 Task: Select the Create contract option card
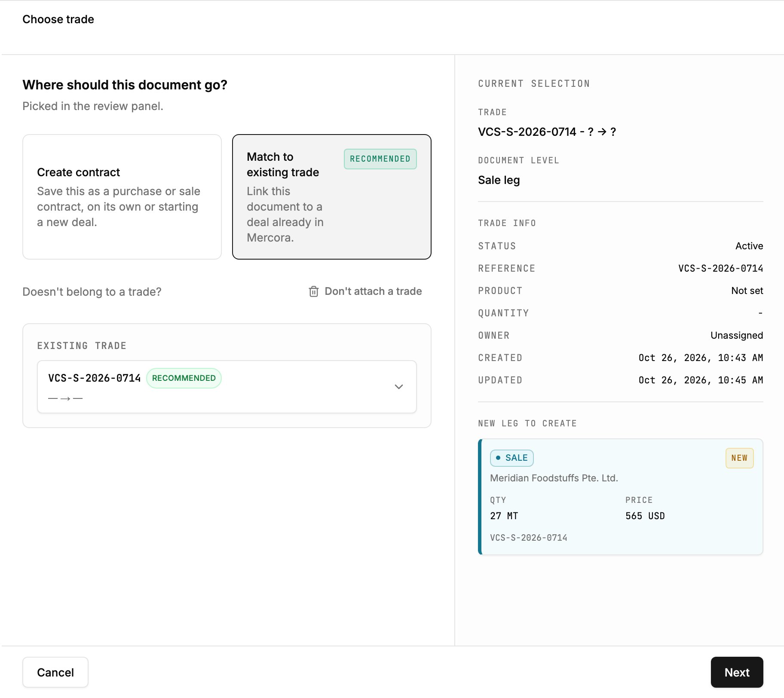pos(122,197)
